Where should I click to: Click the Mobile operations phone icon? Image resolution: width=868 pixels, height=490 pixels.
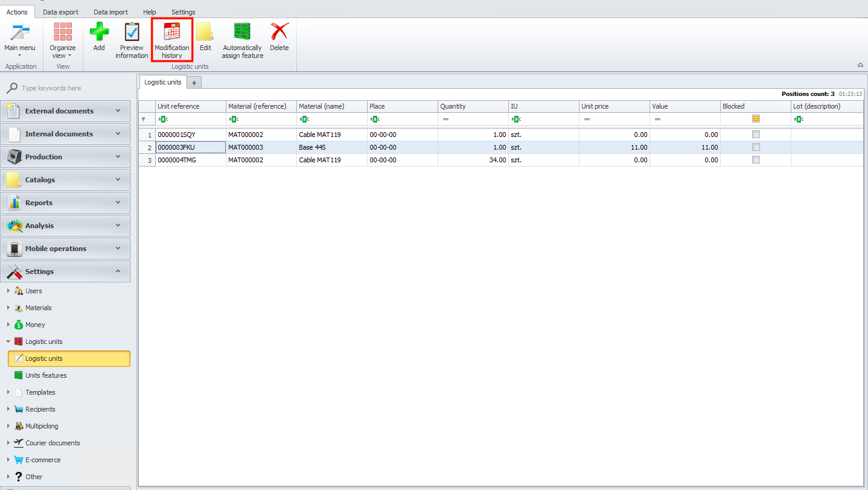(14, 249)
